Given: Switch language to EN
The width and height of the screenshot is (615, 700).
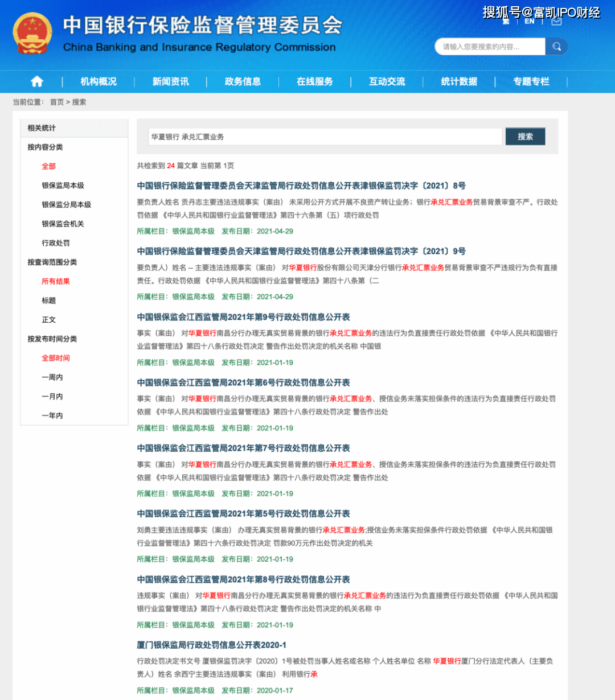Looking at the screenshot, I should (530, 21).
